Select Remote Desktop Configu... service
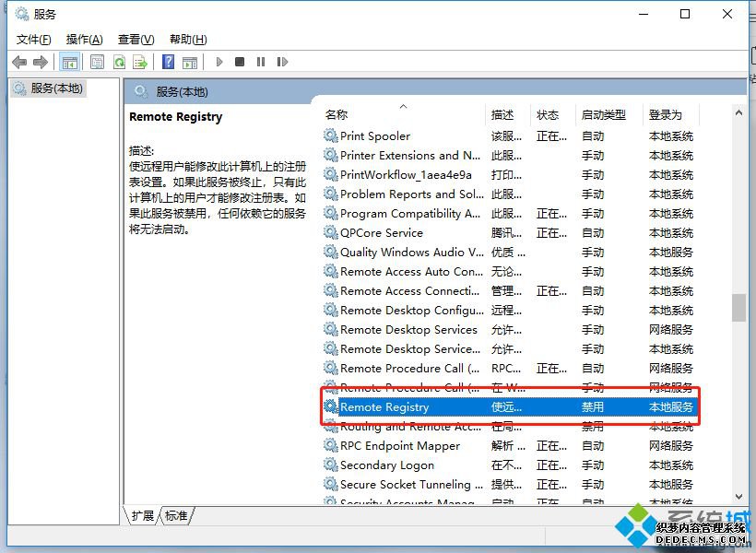Screen dimensions: 756x553 tap(510, 310)
